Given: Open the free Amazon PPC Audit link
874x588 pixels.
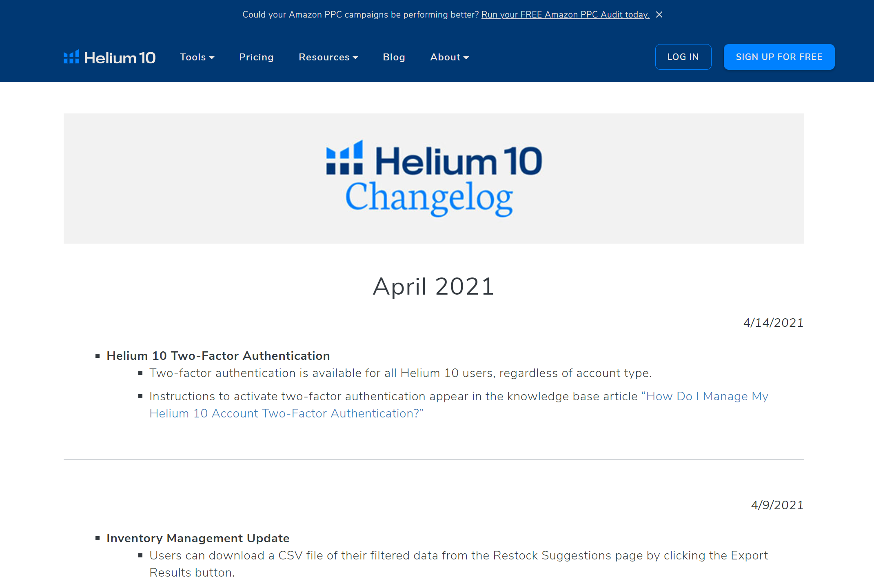Looking at the screenshot, I should pyautogui.click(x=565, y=15).
